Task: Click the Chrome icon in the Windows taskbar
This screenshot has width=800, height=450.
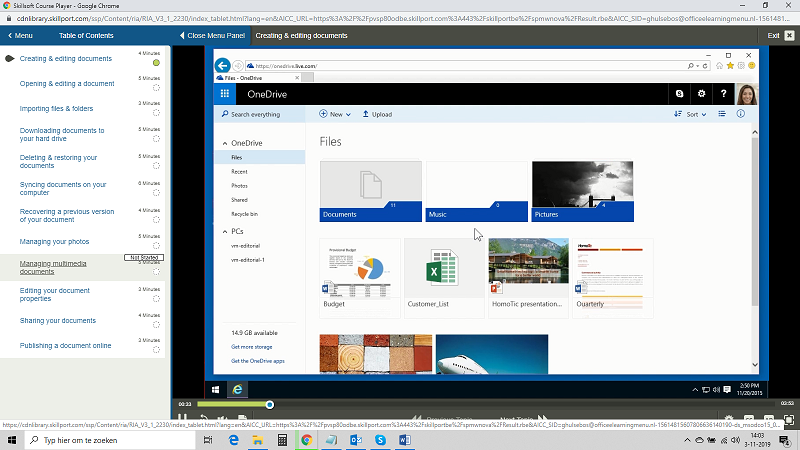Action: [307, 440]
